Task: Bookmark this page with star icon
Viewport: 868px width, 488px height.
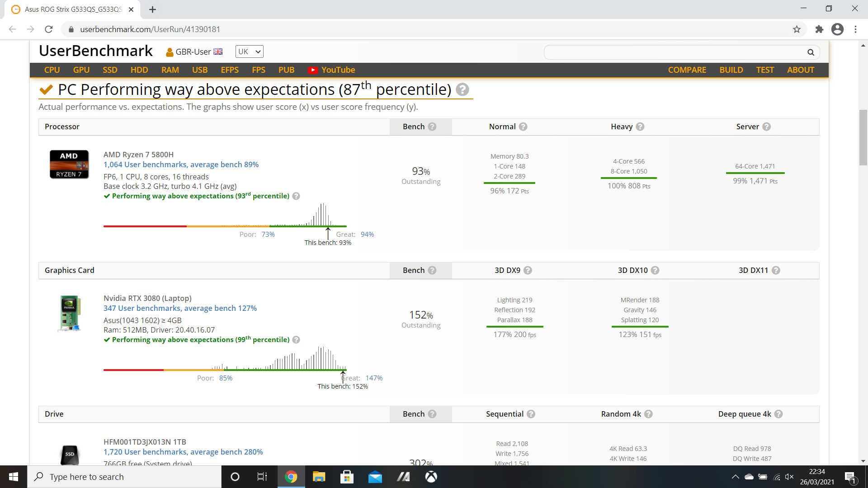Action: click(797, 29)
